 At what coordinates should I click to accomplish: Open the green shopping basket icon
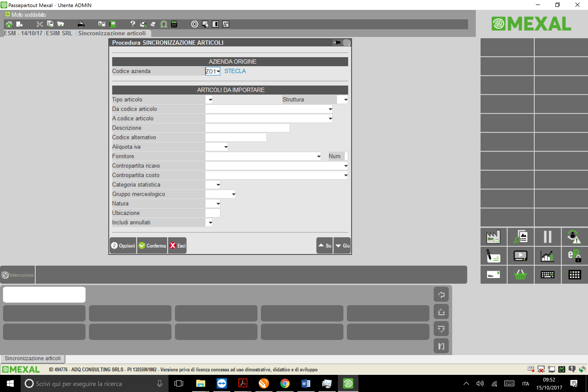[520, 274]
